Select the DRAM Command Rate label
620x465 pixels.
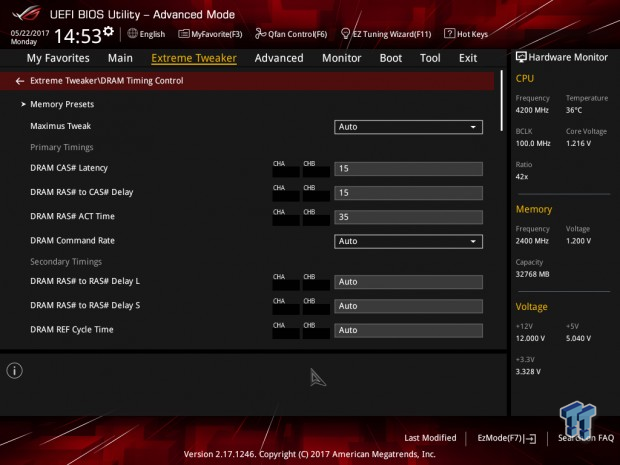click(72, 240)
